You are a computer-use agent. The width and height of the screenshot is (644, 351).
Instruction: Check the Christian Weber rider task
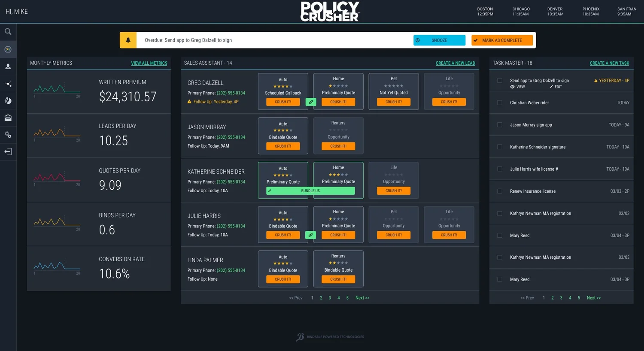pos(500,103)
